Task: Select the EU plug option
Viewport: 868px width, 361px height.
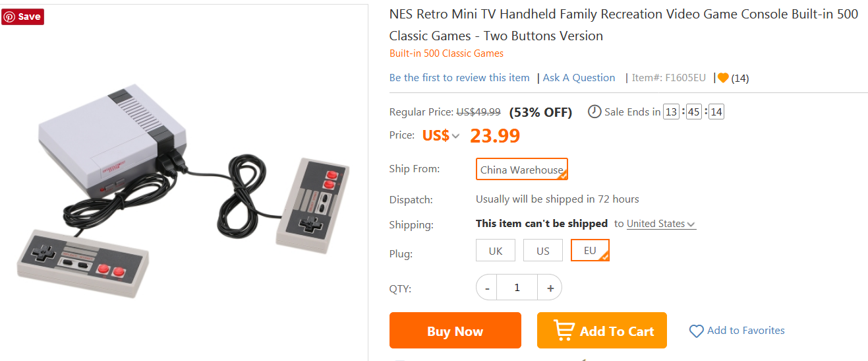Action: [x=590, y=251]
